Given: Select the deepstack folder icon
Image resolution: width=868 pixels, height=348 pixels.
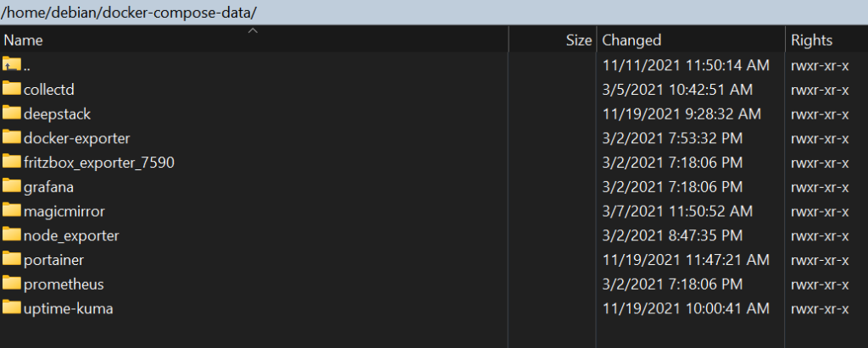Looking at the screenshot, I should (x=11, y=113).
